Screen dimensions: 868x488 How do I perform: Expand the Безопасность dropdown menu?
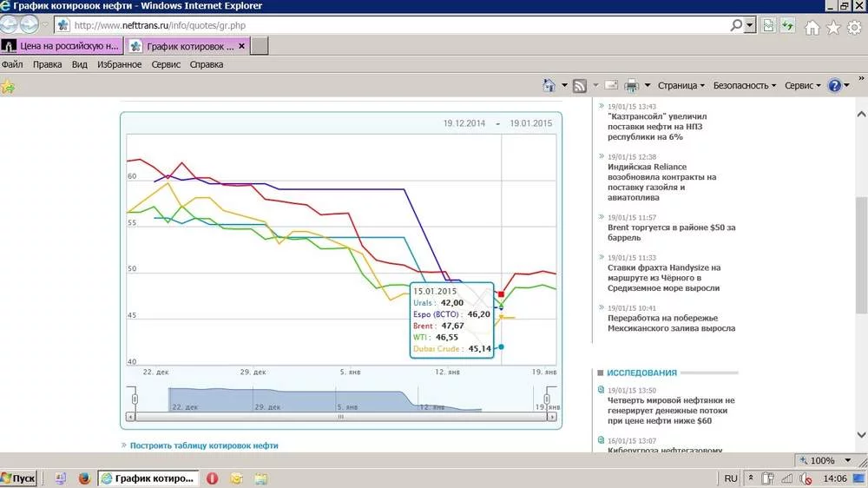745,85
